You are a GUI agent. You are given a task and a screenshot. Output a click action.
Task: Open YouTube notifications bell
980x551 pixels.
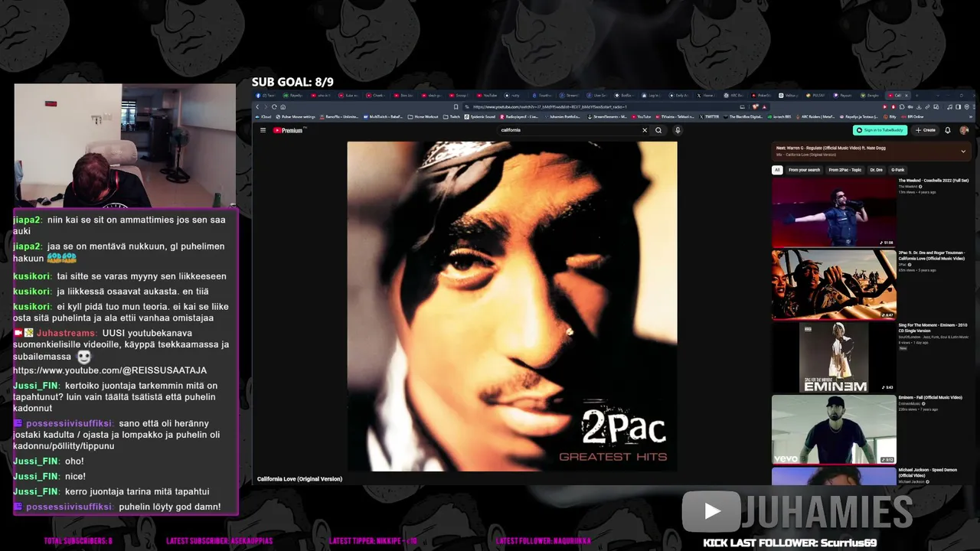(x=948, y=130)
